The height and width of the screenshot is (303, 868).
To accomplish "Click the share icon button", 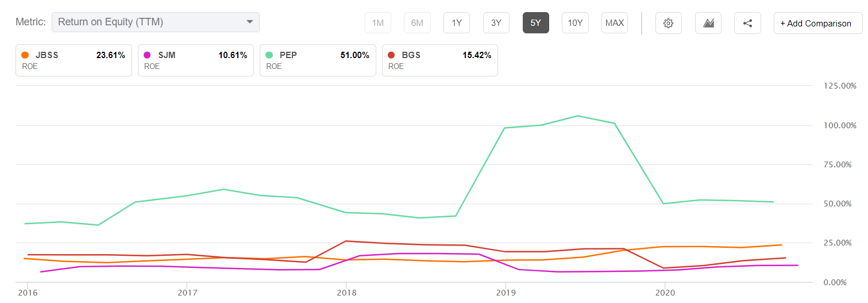I will [x=747, y=23].
